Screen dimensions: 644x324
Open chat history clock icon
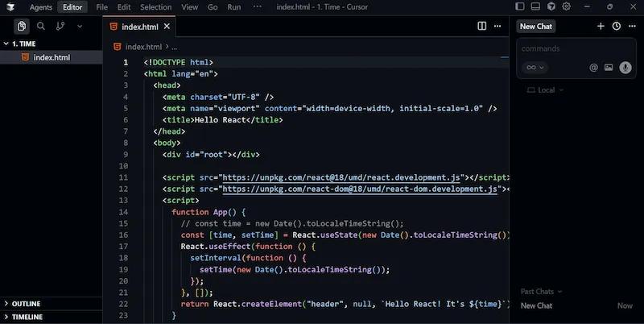coord(617,27)
